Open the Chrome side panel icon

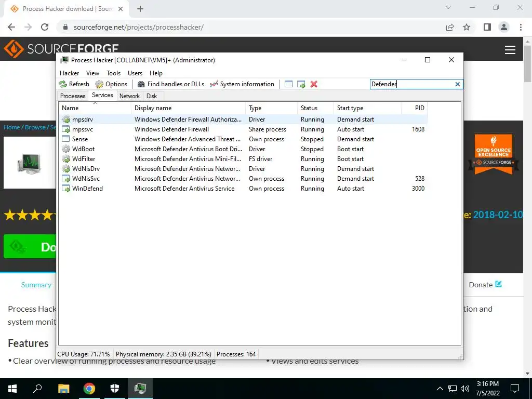pyautogui.click(x=487, y=27)
